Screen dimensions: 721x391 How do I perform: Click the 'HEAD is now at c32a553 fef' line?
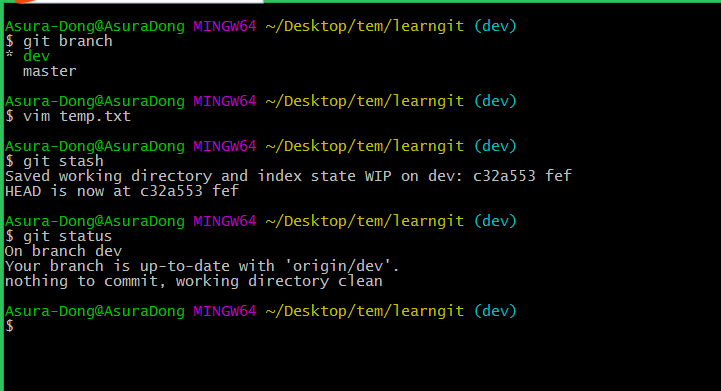point(122,191)
